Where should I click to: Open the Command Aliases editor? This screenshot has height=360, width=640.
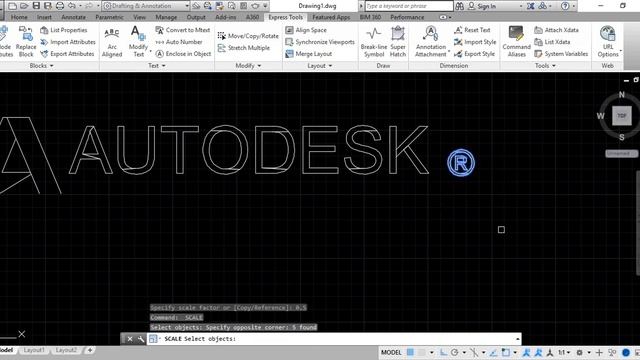pos(516,41)
